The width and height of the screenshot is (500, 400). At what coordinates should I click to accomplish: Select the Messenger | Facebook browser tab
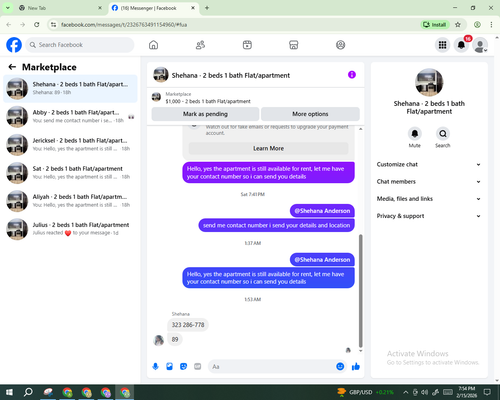tap(154, 8)
